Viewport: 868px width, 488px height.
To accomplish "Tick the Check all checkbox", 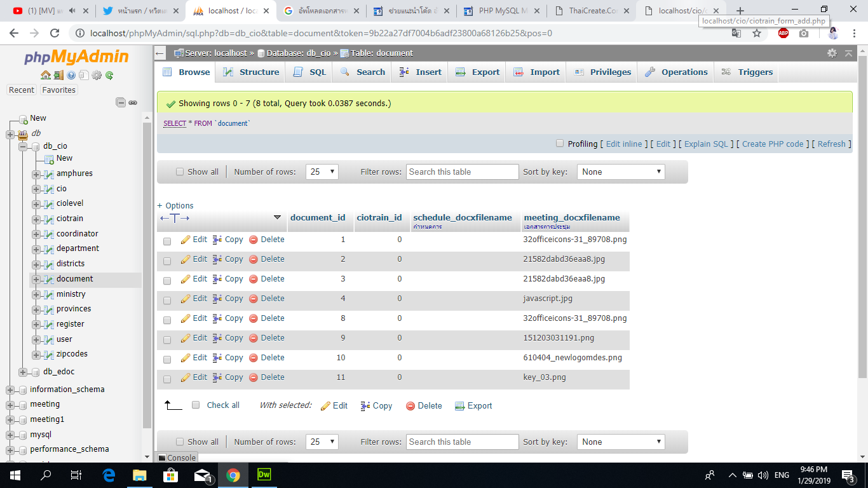I will click(196, 405).
